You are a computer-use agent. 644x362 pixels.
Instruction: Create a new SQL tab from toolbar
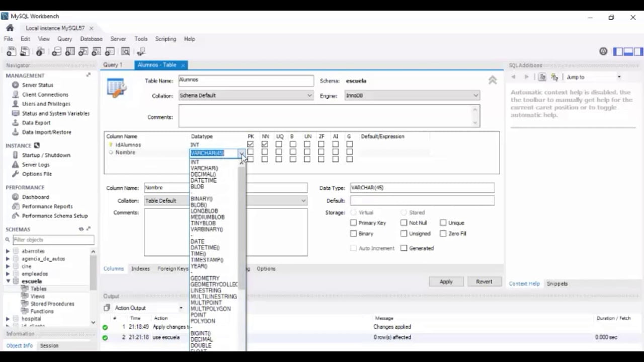pyautogui.click(x=11, y=51)
